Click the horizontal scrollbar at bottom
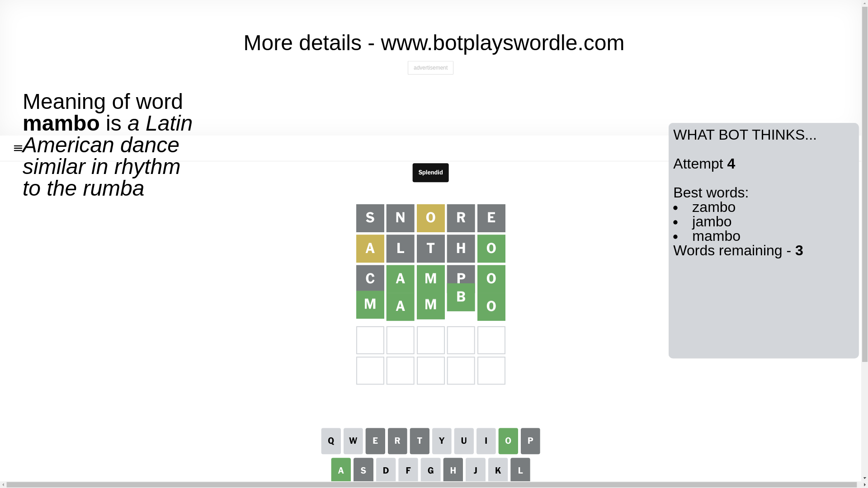The image size is (868, 488). click(x=429, y=485)
